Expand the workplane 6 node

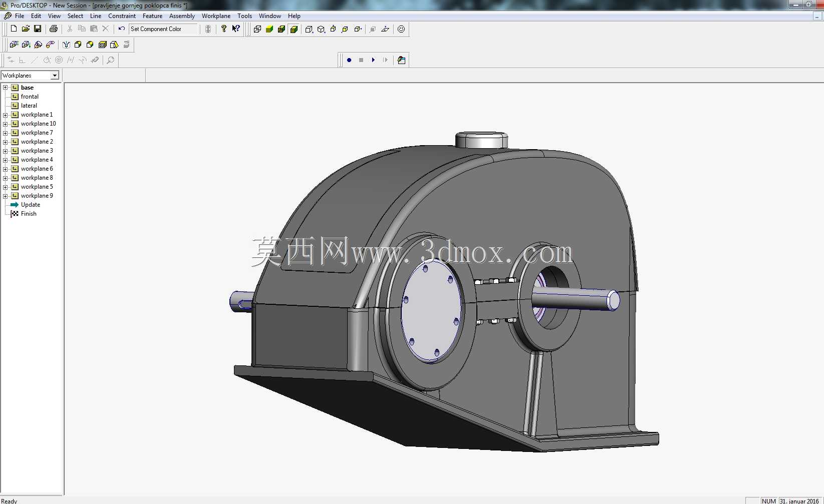[6, 169]
